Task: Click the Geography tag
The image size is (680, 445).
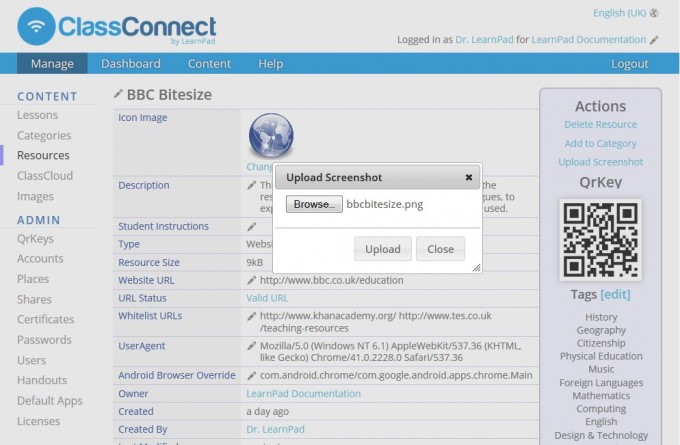Action: click(x=601, y=330)
